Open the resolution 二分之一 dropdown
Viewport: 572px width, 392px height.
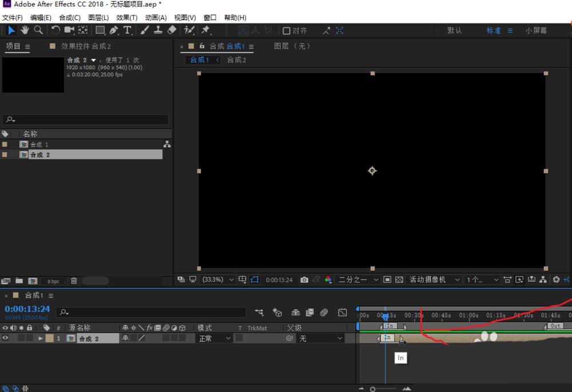click(358, 279)
